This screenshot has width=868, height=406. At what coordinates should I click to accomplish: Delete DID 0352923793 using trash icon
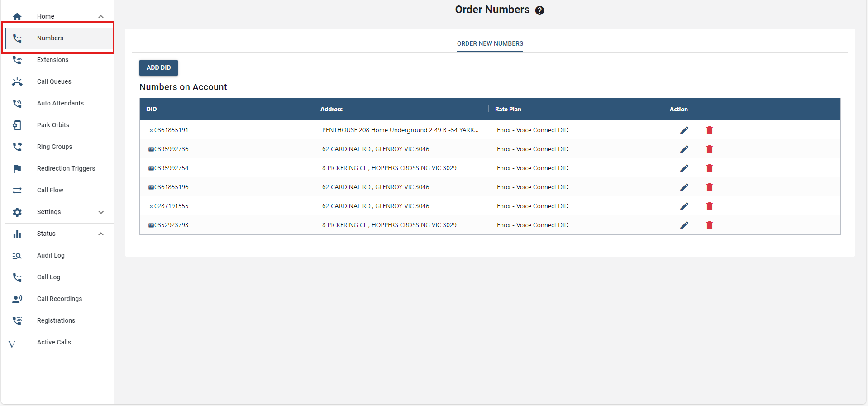pyautogui.click(x=709, y=225)
